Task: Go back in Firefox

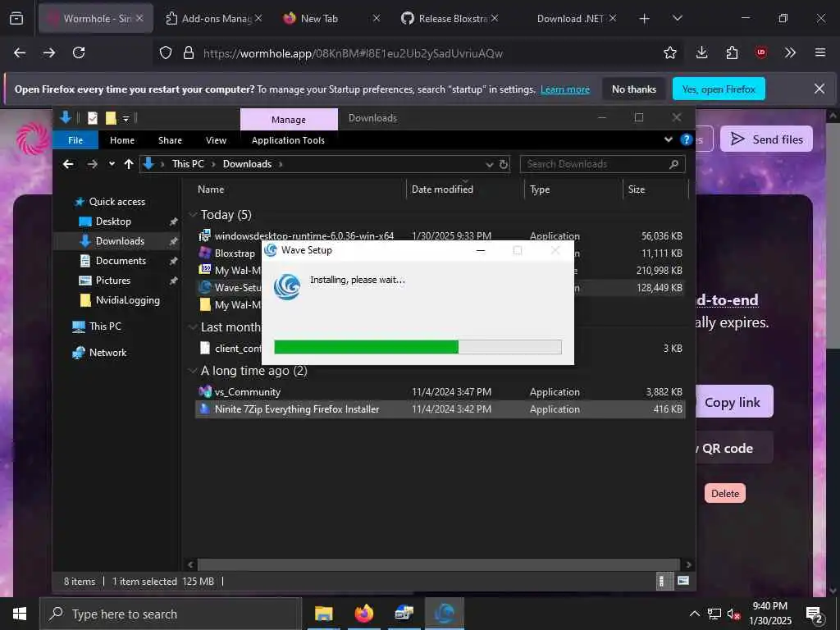Action: point(20,52)
